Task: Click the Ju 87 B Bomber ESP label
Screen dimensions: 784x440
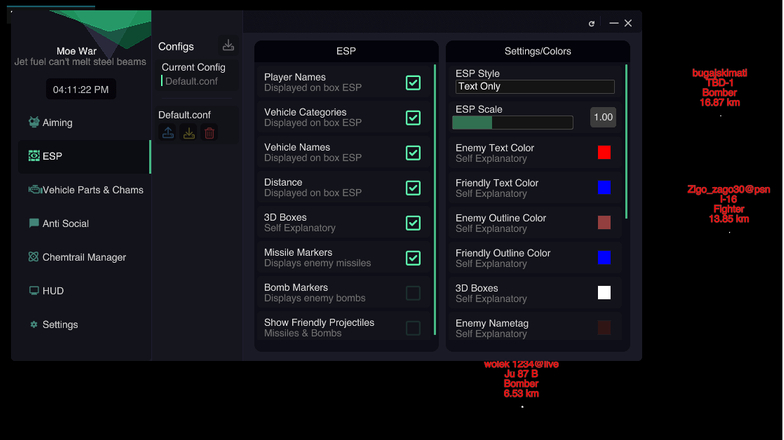Action: click(521, 379)
